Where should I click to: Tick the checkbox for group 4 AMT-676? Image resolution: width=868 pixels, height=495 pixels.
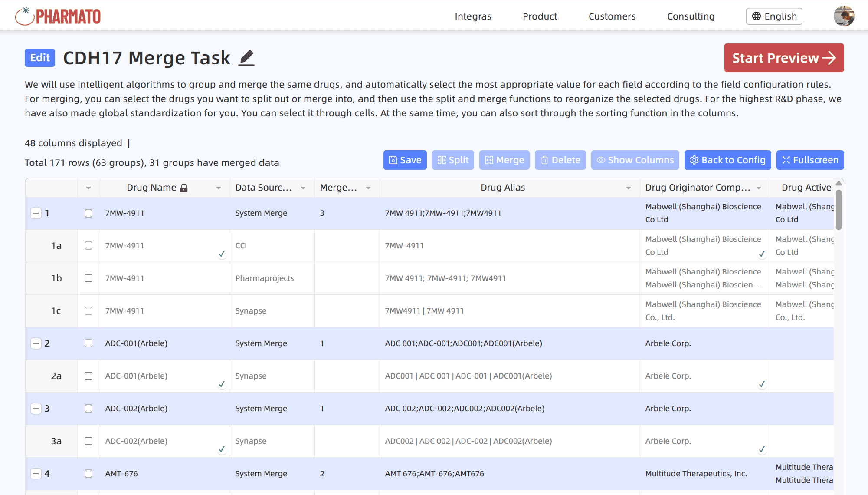(88, 474)
